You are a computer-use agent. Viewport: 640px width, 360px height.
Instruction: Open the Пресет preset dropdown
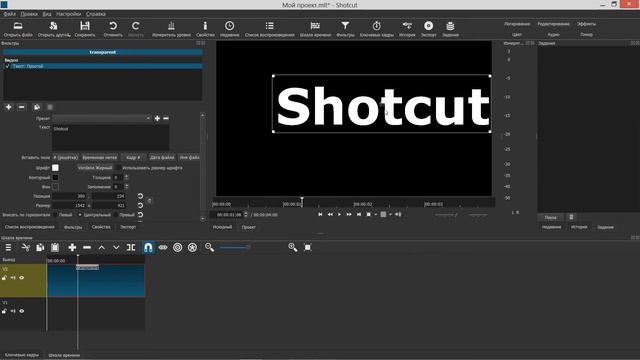102,118
